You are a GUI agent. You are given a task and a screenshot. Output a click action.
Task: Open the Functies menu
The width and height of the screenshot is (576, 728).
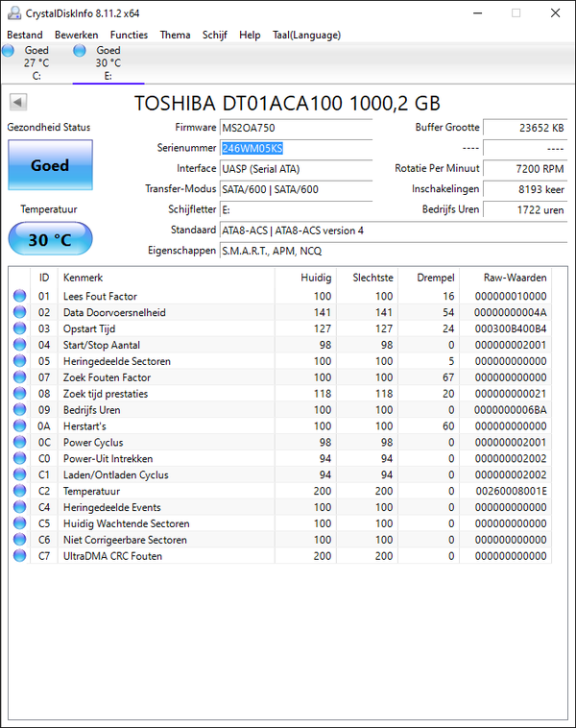click(129, 35)
